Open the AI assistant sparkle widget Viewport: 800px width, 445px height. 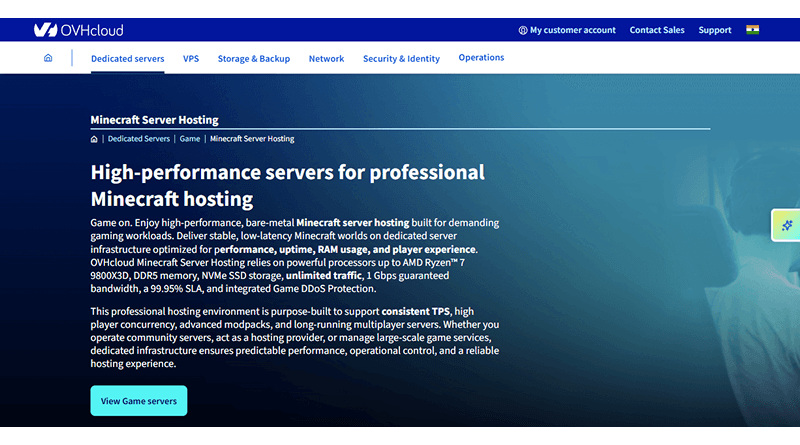[786, 225]
